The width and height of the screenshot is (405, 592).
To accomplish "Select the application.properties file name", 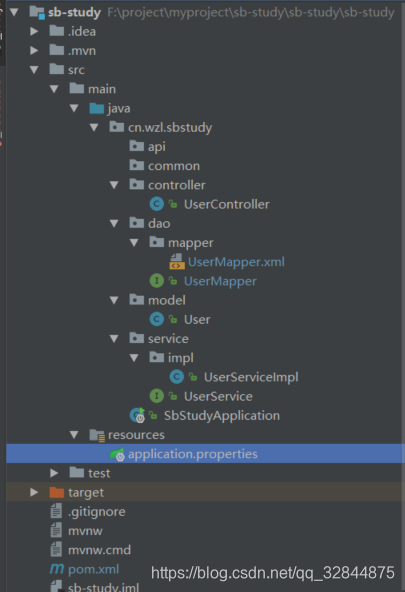I will coord(193,454).
